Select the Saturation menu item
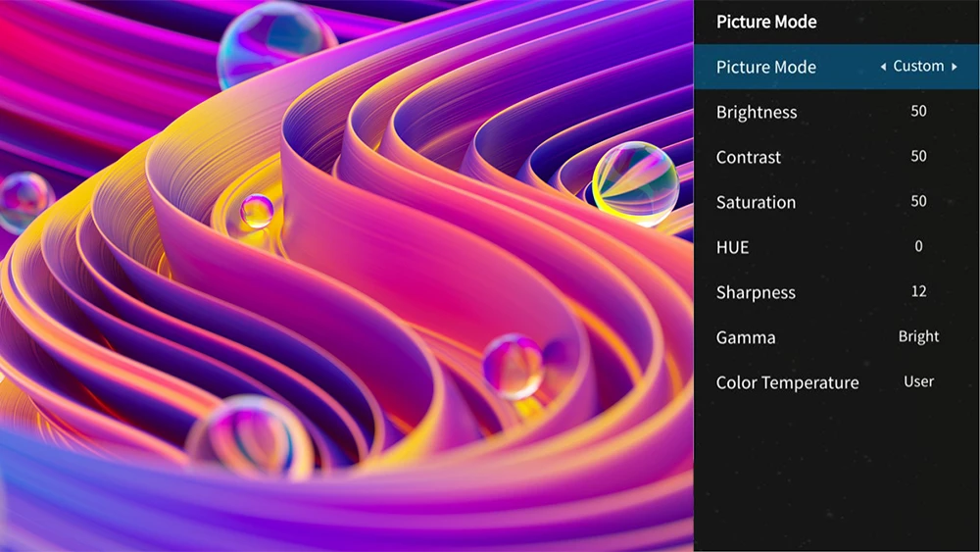Viewport: 980px width, 552px height. 836,202
